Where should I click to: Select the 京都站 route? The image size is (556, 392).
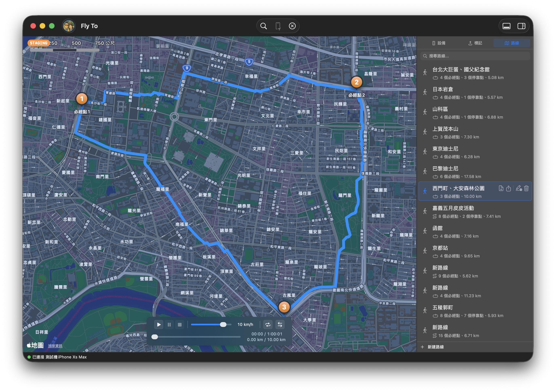point(475,252)
